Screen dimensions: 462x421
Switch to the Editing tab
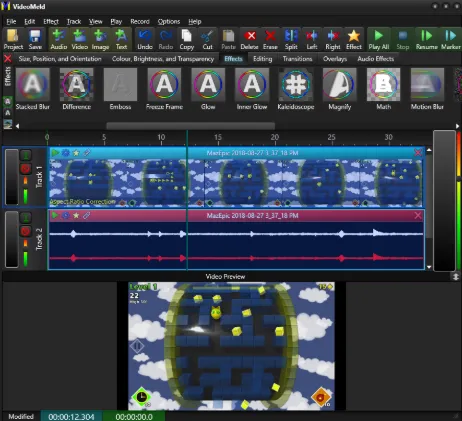tap(262, 59)
